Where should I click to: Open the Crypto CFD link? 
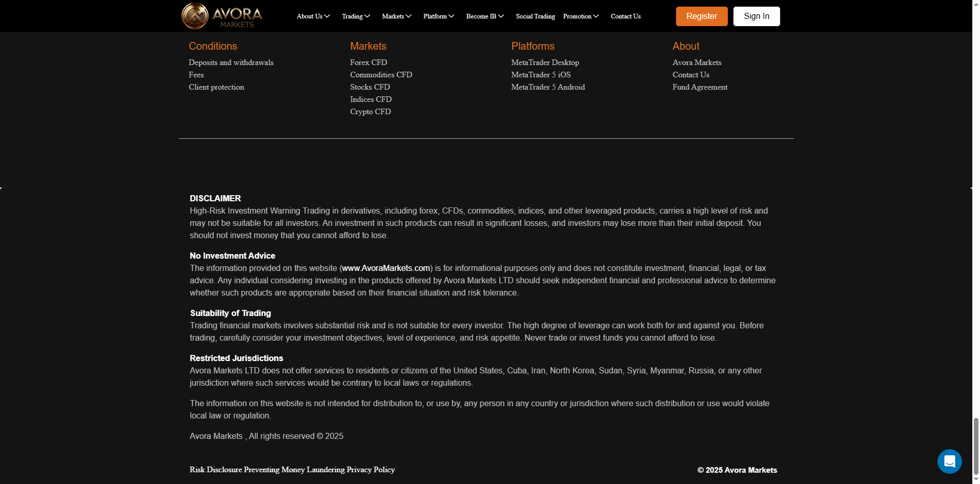(371, 112)
